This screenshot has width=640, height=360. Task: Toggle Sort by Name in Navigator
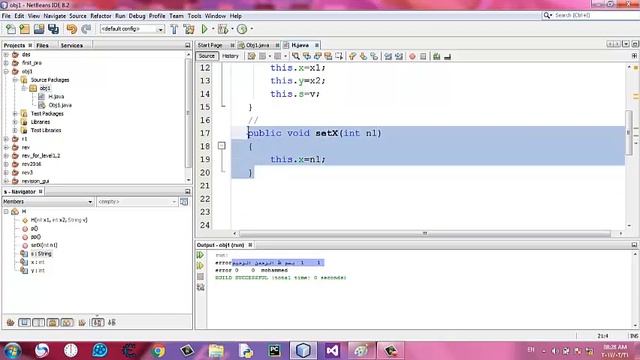point(97,322)
